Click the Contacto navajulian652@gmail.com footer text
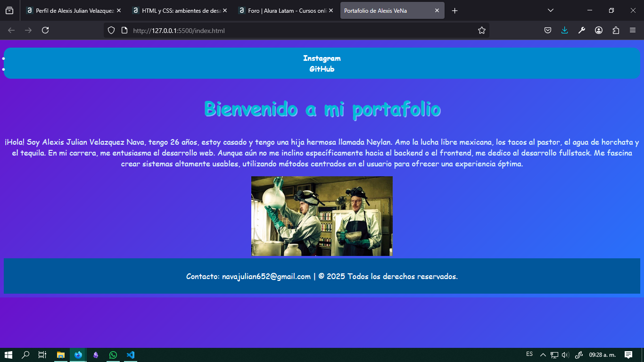 click(x=322, y=276)
